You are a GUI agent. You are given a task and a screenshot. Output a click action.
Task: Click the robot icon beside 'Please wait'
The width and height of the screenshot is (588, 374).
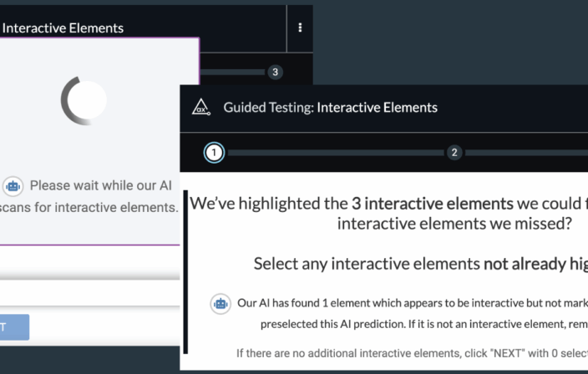13,186
